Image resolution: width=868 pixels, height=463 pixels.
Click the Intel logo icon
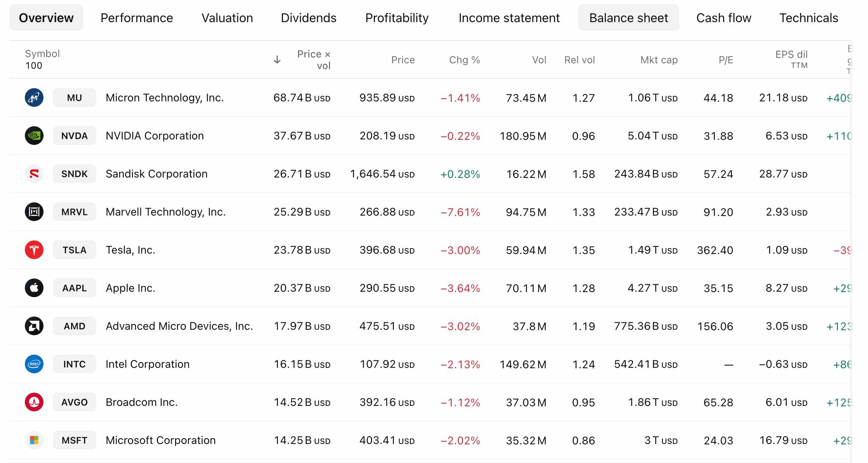(x=34, y=364)
